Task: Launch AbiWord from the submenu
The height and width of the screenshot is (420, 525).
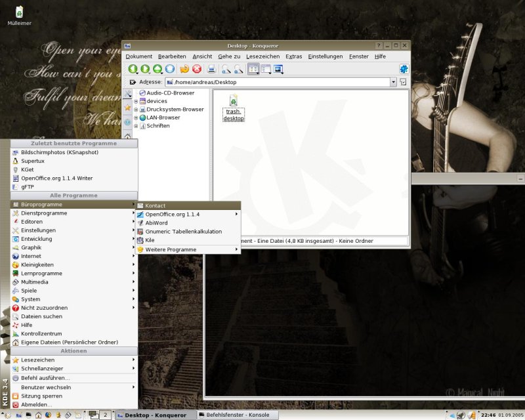Action: [188, 222]
